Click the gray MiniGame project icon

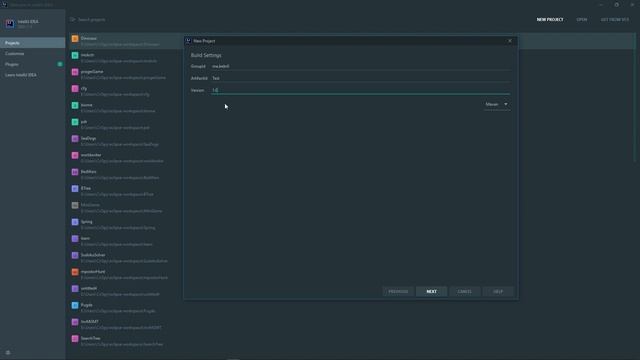[x=75, y=206]
